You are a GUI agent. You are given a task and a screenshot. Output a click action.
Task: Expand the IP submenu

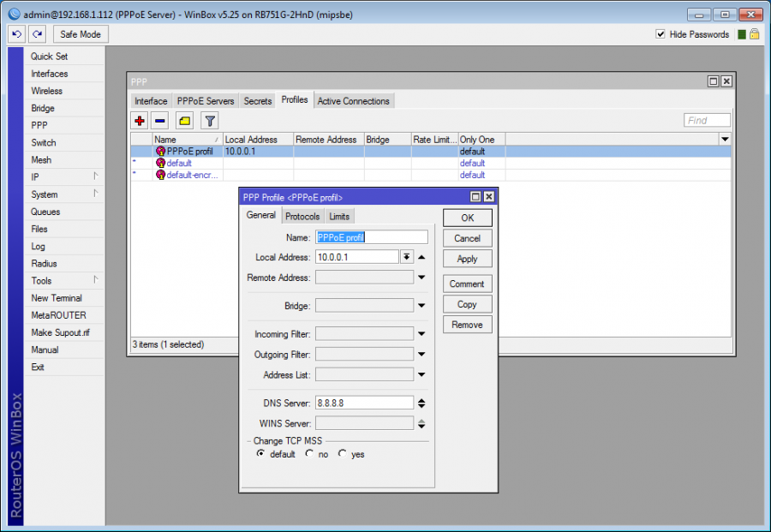[96, 176]
